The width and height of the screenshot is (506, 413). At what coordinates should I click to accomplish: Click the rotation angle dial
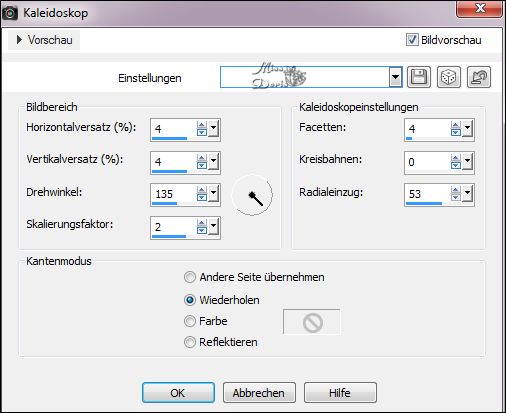(x=252, y=195)
